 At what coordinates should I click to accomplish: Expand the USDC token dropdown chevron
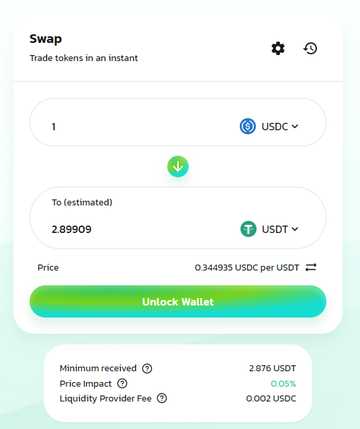pyautogui.click(x=295, y=126)
